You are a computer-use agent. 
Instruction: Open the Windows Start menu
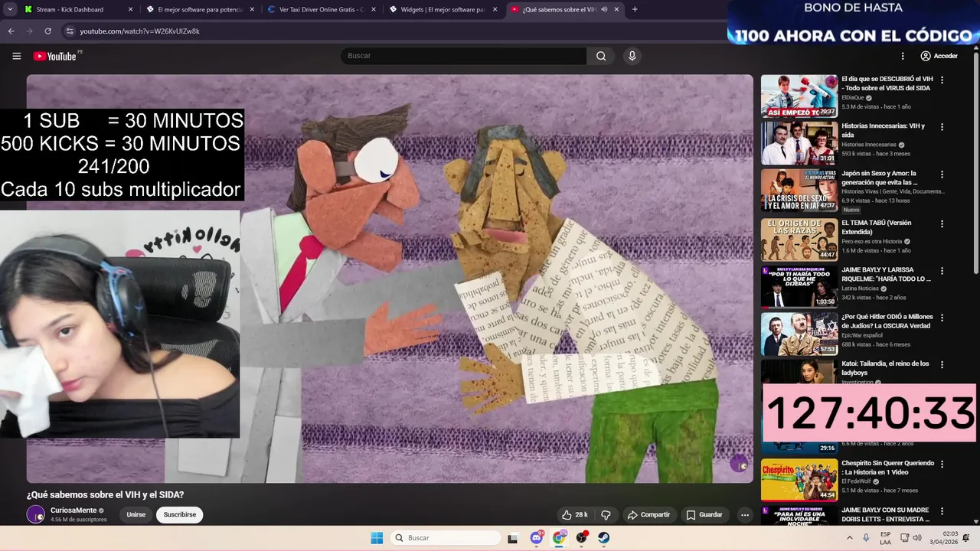(x=377, y=538)
